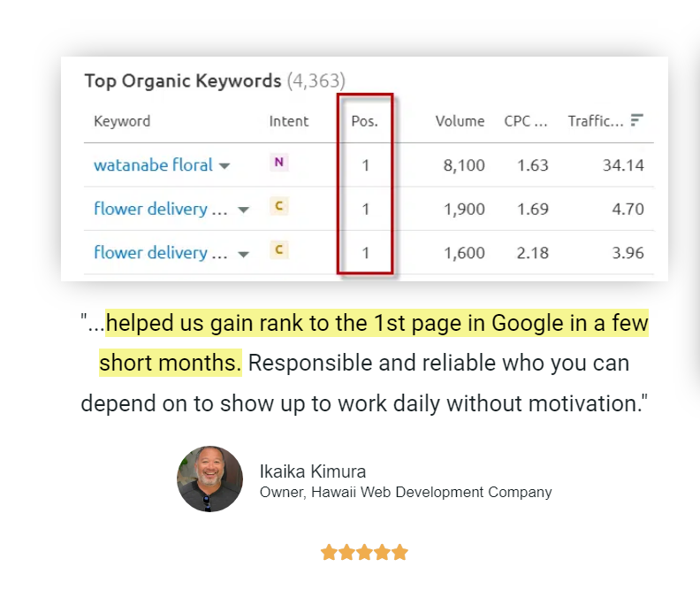The image size is (700, 590).
Task: Click the Intent column header
Action: point(289,121)
